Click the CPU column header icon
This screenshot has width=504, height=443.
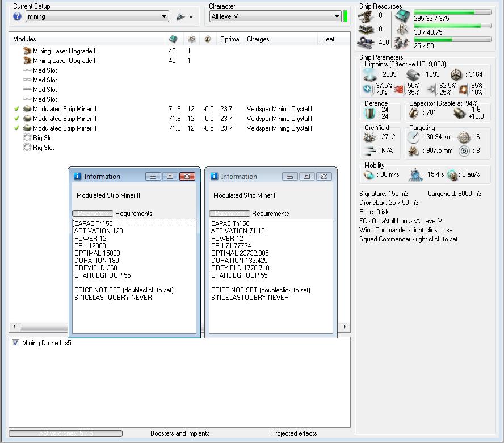click(173, 39)
